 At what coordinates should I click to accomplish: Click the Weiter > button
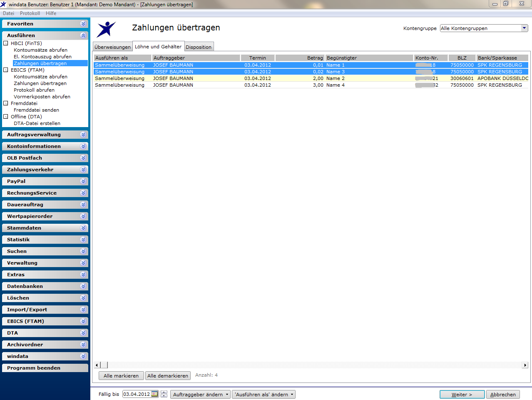pos(462,395)
